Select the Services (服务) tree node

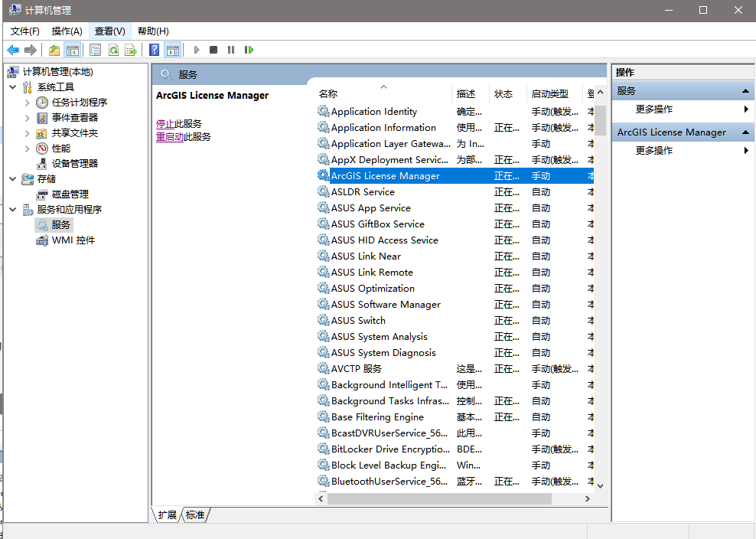(x=60, y=225)
